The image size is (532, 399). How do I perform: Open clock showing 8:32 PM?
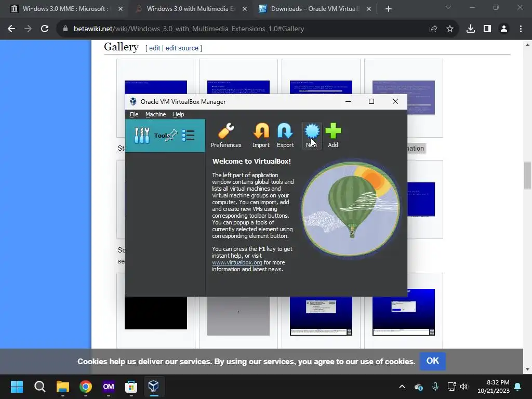click(x=494, y=387)
